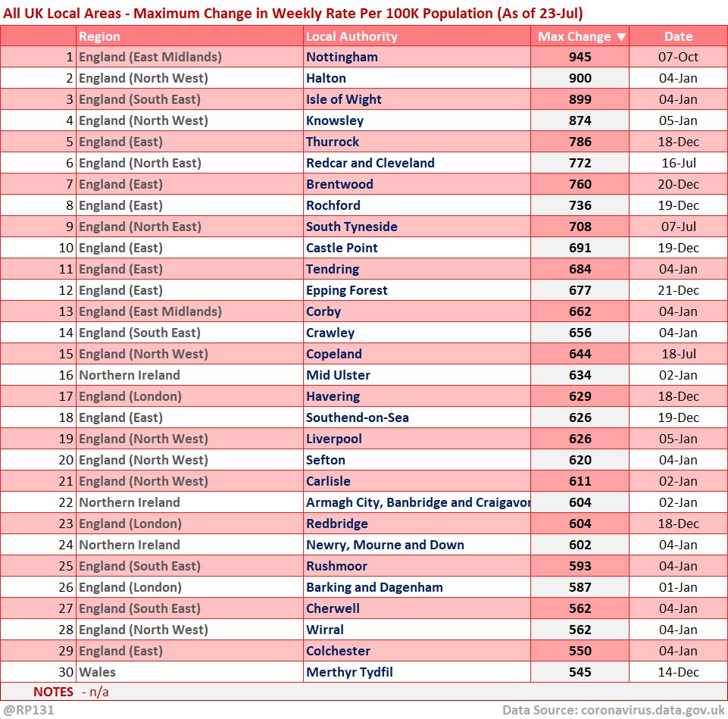Click the table title heading
728x719 pixels.
click(292, 13)
